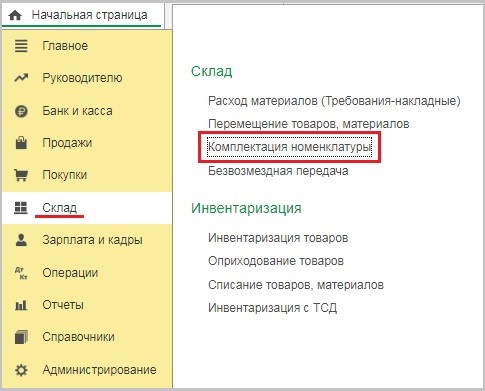Open Оприходование товаров link
Viewport: 485px width, 391px height.
click(x=276, y=261)
